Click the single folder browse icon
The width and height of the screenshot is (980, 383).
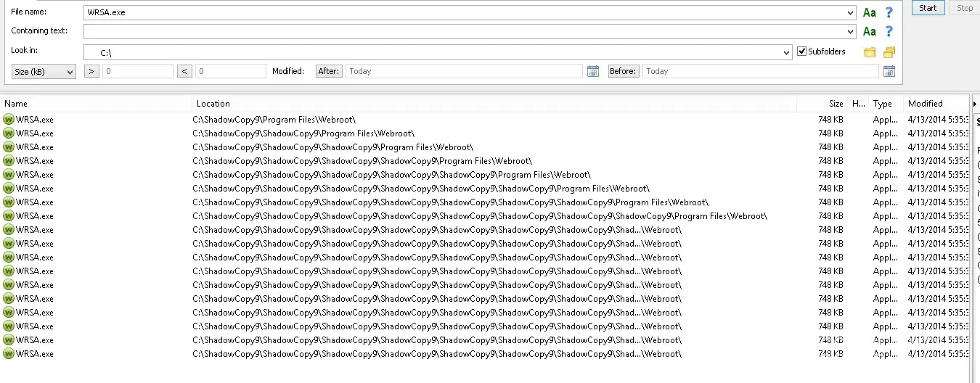pos(870,52)
